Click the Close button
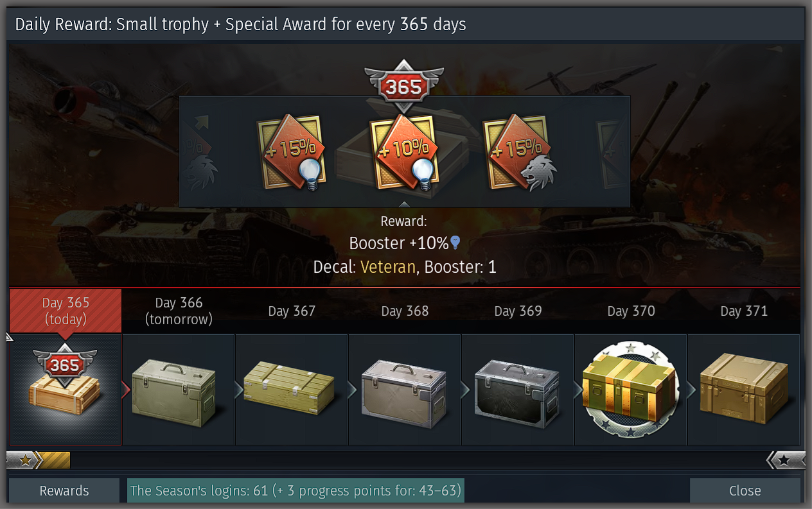Viewport: 812px width, 509px height. (x=745, y=490)
